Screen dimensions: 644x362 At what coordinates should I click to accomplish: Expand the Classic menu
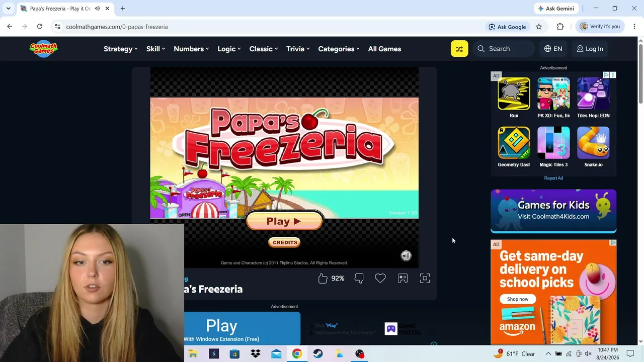pos(264,49)
